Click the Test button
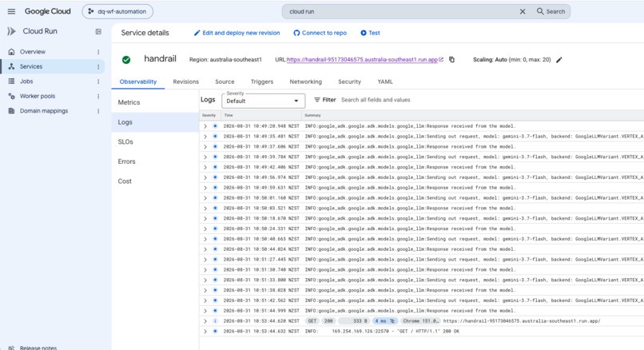 [370, 33]
